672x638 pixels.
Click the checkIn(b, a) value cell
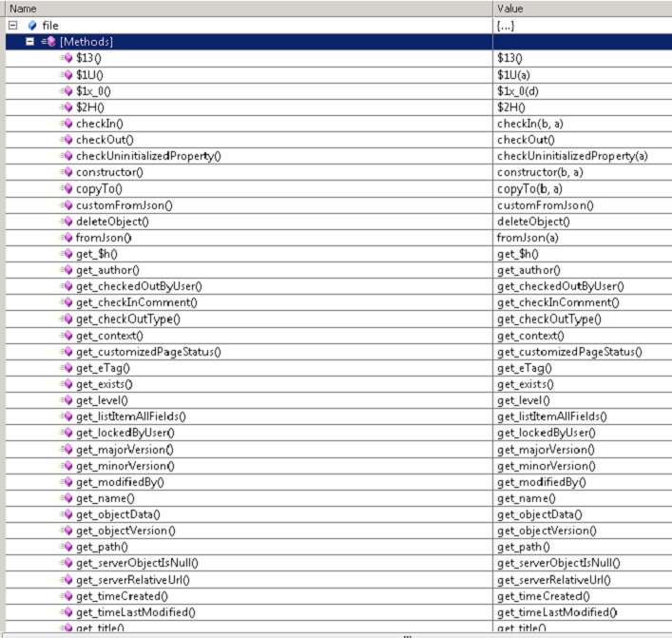(583, 124)
